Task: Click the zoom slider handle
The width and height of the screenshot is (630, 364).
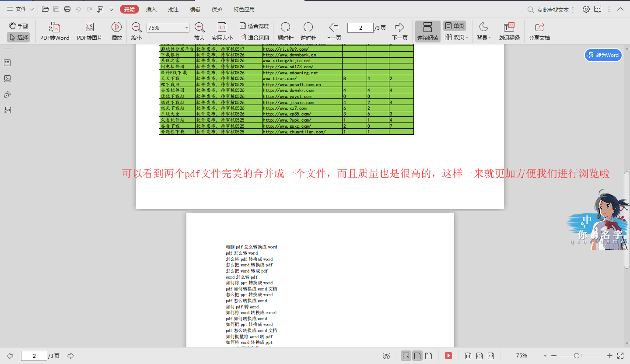Action: pyautogui.click(x=577, y=356)
